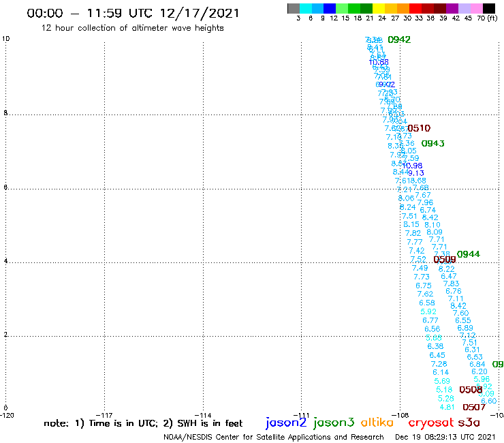Click the pink legend color swatch
504x443 pixels.
[x=475, y=8]
